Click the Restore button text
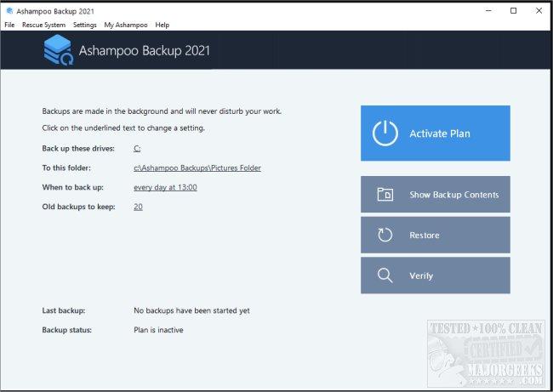Viewport: 553px width, 392px height. pyautogui.click(x=425, y=236)
